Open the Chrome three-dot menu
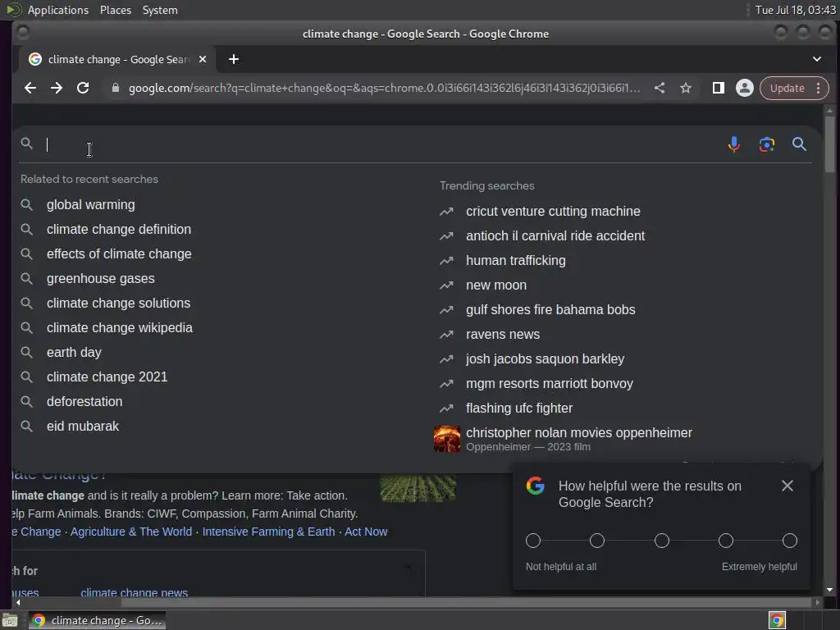This screenshot has width=840, height=630. pyautogui.click(x=818, y=88)
